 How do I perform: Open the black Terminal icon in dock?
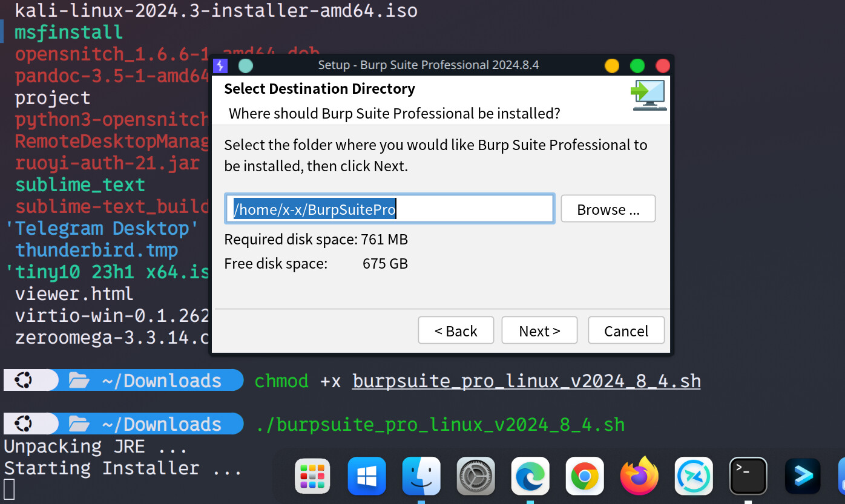[748, 476]
